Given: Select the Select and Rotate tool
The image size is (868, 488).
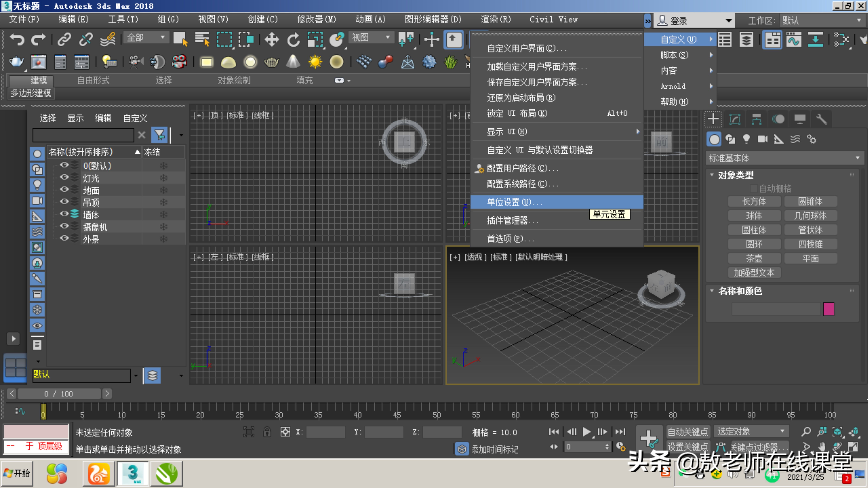Looking at the screenshot, I should [293, 39].
